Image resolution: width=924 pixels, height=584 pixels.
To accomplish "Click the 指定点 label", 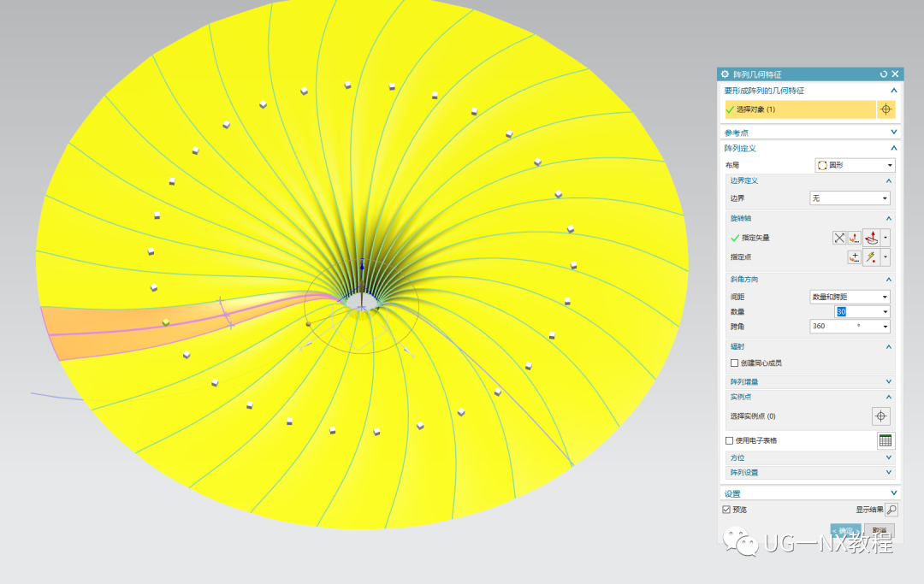I will (741, 257).
